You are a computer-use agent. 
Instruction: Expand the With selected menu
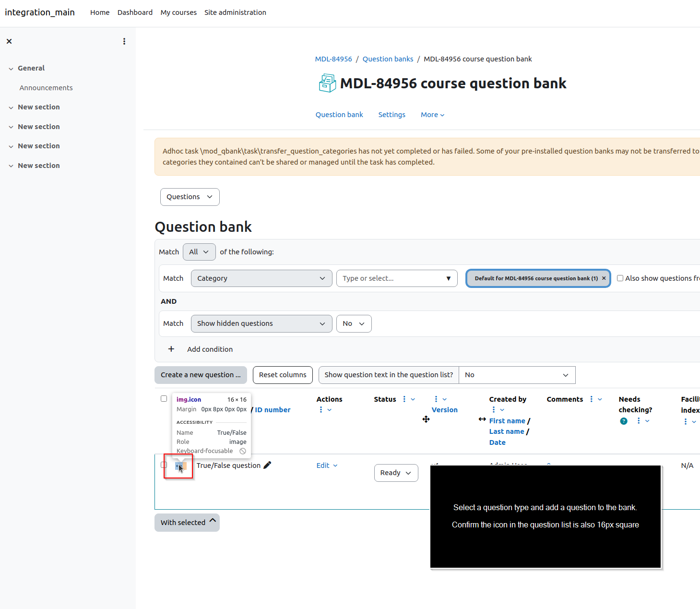[x=187, y=523]
